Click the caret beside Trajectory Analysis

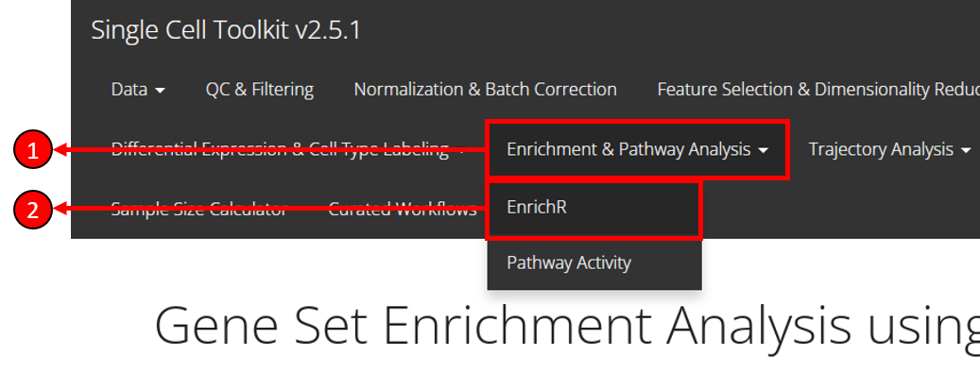(x=966, y=150)
